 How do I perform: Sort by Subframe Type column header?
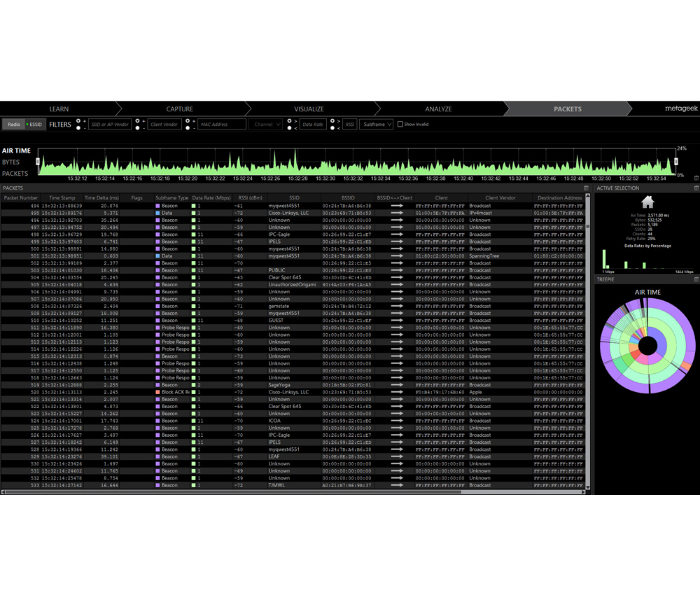(172, 197)
